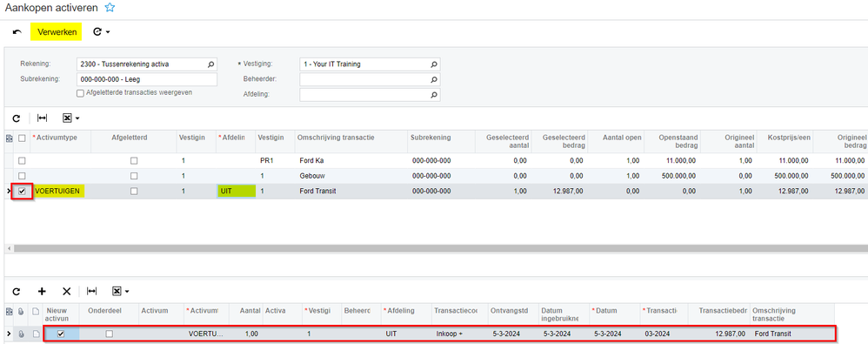Fit columns in lower grid
The height and width of the screenshot is (344, 868).
click(x=92, y=292)
